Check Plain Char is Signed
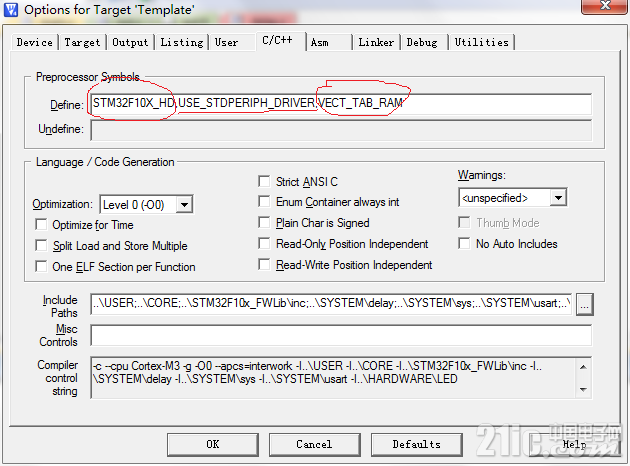This screenshot has height=466, width=630. 264,222
